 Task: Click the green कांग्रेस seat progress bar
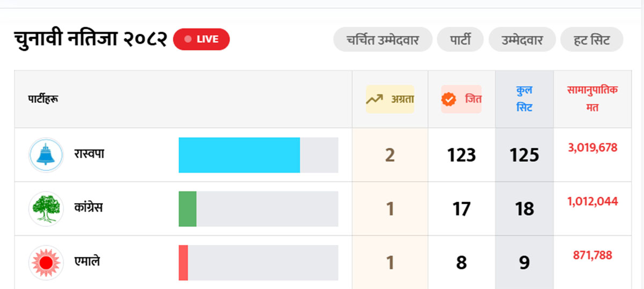click(x=188, y=209)
